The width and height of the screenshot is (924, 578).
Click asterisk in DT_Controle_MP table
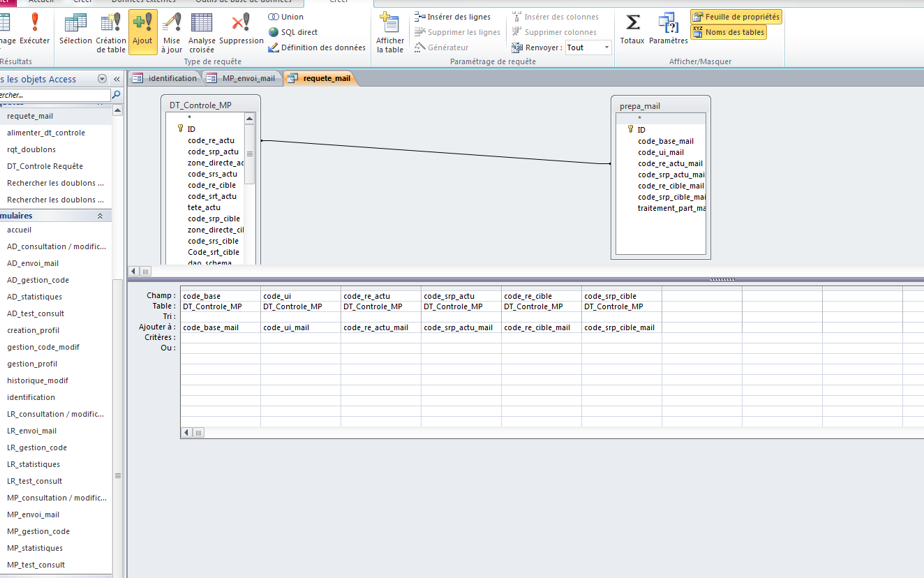coord(189,118)
